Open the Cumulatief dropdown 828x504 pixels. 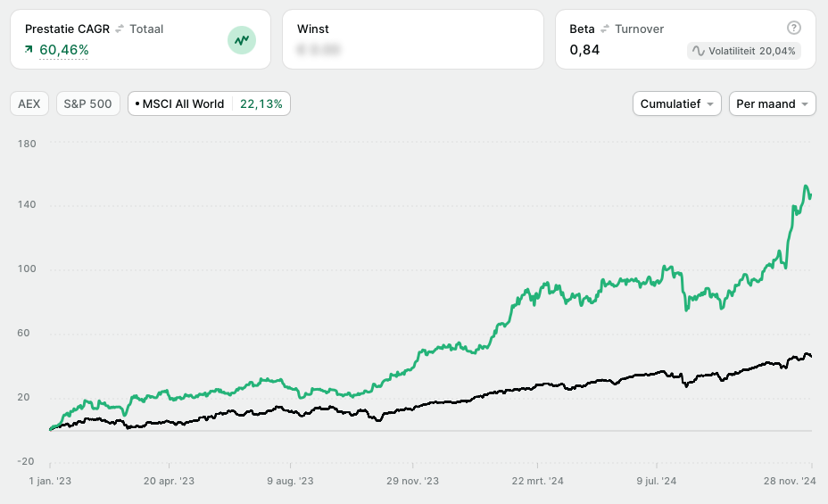point(676,104)
